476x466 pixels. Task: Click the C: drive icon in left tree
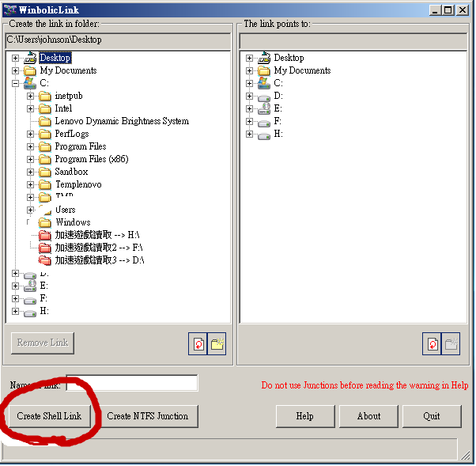30,83
